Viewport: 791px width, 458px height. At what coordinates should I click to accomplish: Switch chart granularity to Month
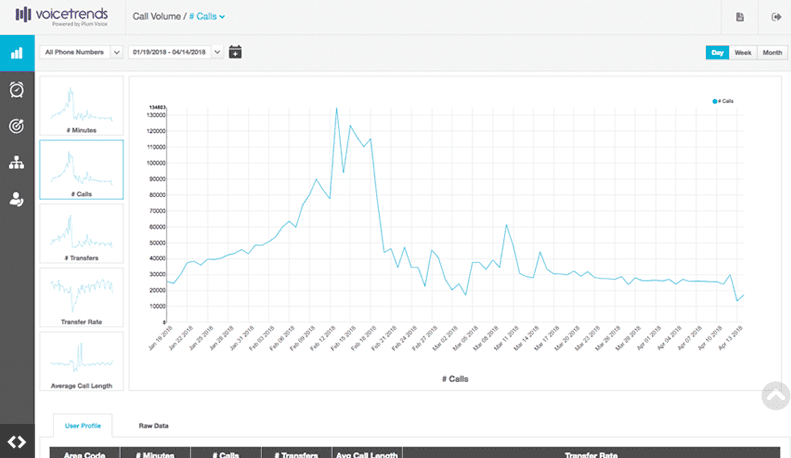click(x=772, y=52)
